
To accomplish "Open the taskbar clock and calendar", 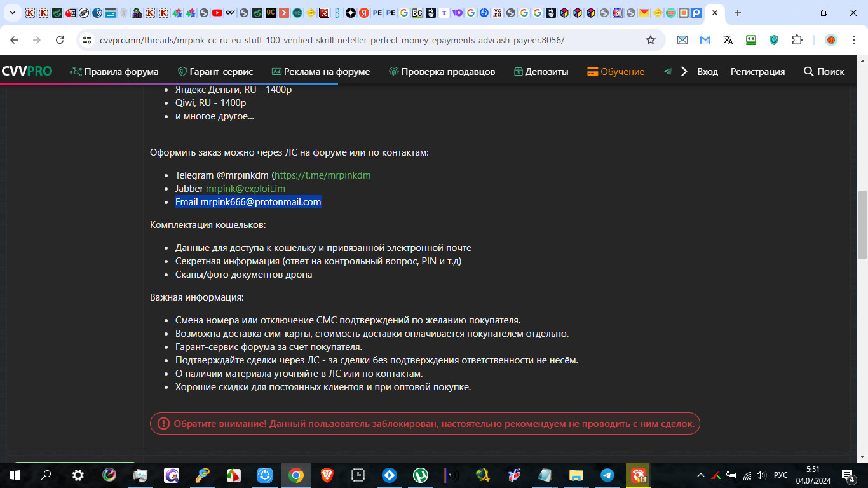I will pyautogui.click(x=812, y=475).
